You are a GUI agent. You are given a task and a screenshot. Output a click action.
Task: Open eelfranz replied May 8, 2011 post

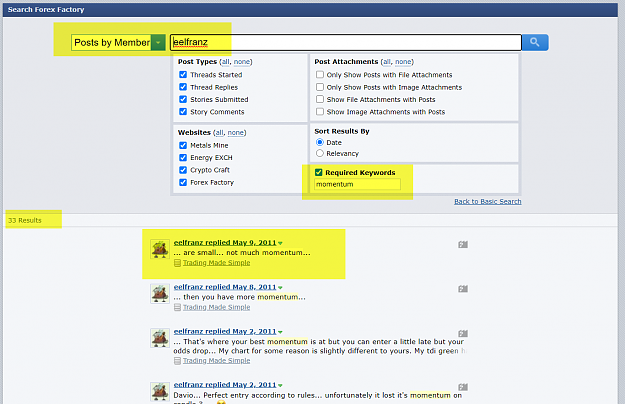pos(225,287)
